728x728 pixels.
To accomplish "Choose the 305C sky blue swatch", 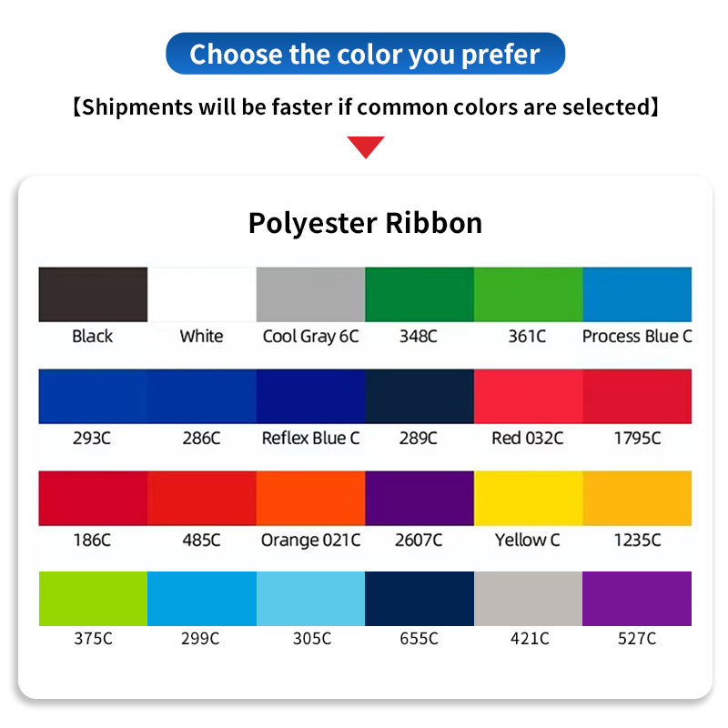I will (x=310, y=599).
